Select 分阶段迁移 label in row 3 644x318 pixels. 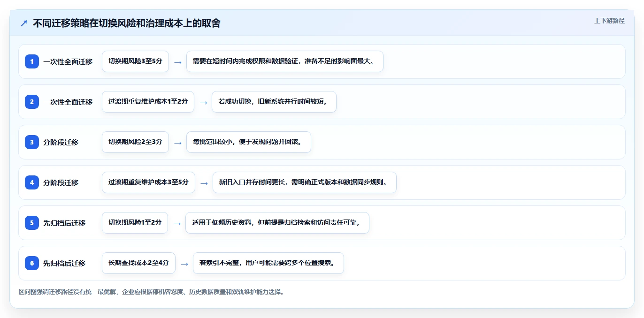tap(61, 142)
